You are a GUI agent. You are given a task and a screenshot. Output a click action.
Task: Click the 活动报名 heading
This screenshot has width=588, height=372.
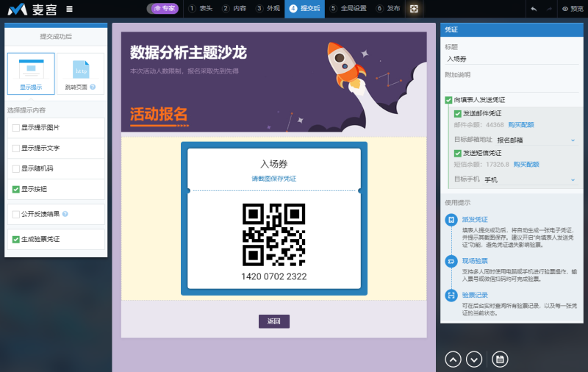tap(159, 114)
